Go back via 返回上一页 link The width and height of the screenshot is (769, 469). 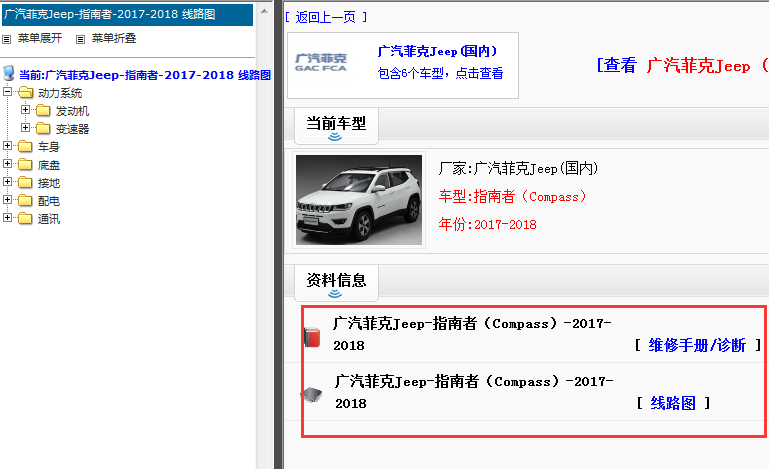pos(326,17)
